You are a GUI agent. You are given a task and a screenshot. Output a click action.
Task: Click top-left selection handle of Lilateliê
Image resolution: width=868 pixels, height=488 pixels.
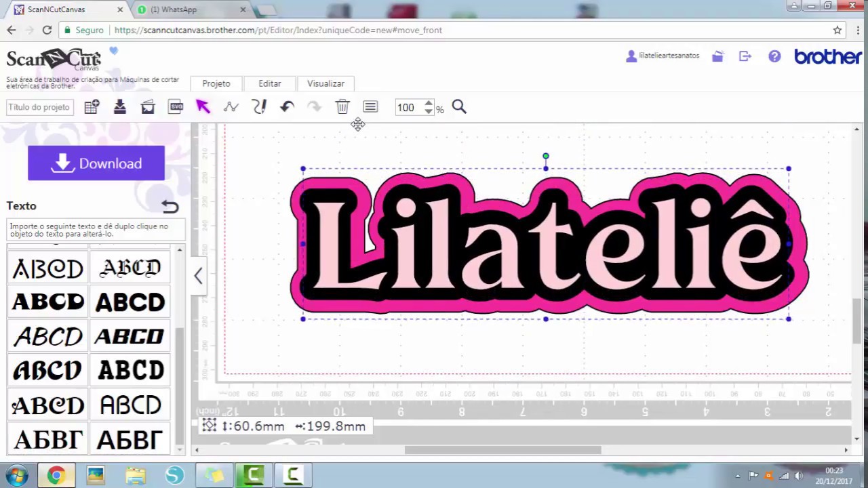pos(303,169)
